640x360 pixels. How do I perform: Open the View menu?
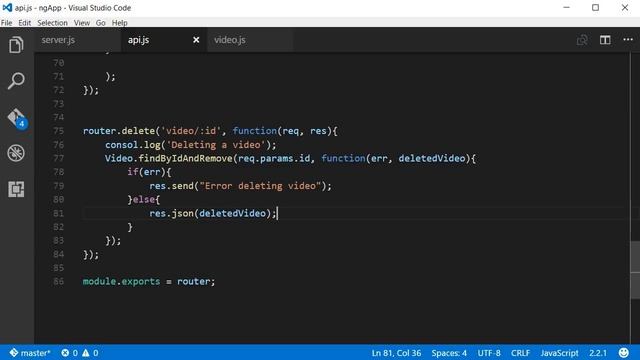point(82,23)
